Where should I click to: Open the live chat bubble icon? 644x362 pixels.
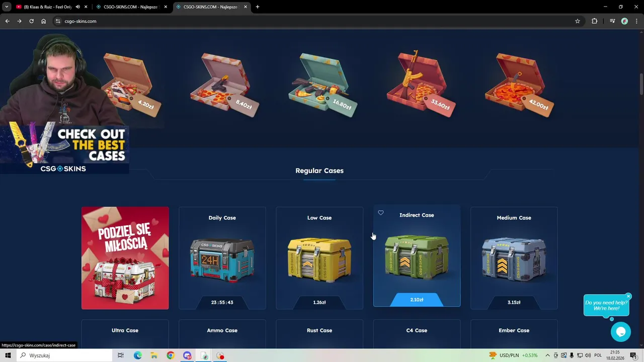click(x=621, y=332)
